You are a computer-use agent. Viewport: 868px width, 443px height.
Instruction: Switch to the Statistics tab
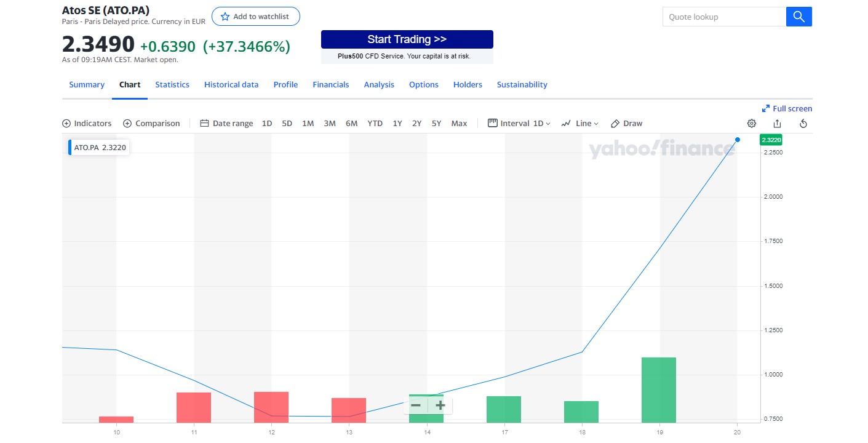coord(172,85)
